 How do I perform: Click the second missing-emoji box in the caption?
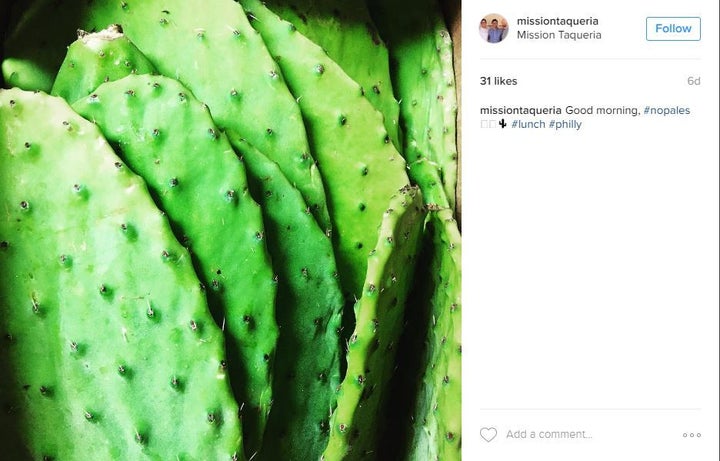click(x=492, y=124)
